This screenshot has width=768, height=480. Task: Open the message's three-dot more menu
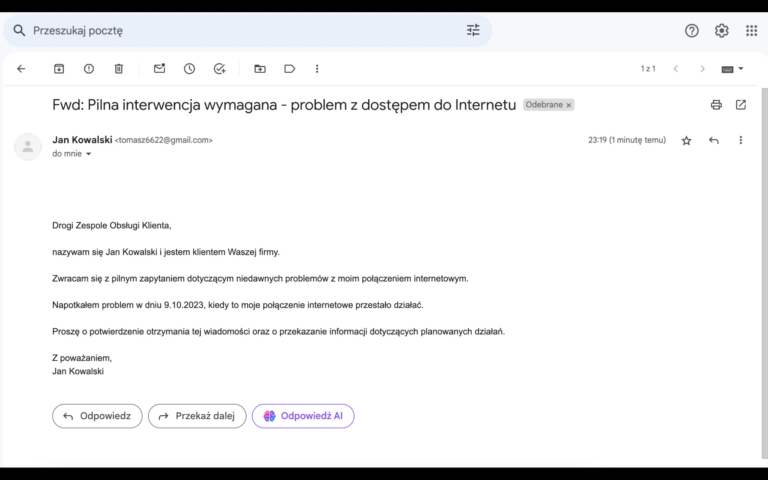point(741,141)
